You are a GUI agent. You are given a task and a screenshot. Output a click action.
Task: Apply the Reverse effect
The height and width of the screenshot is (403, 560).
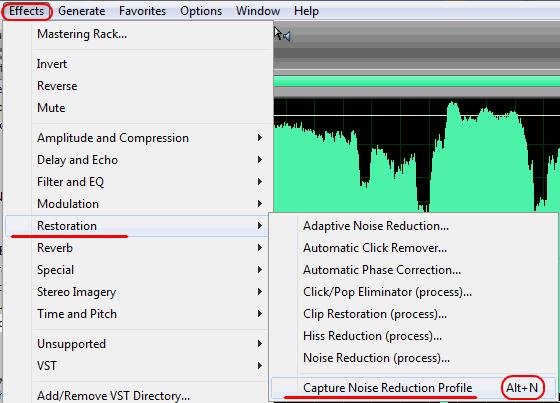(x=136, y=86)
